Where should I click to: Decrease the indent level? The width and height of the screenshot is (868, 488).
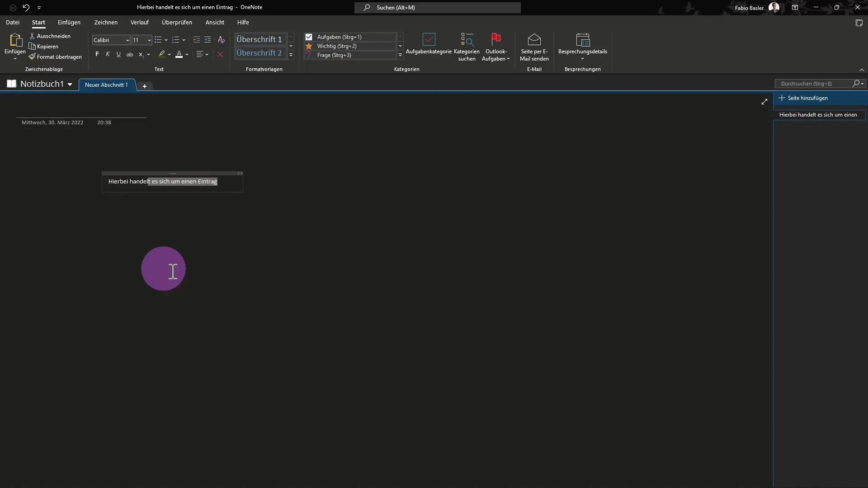tap(196, 40)
